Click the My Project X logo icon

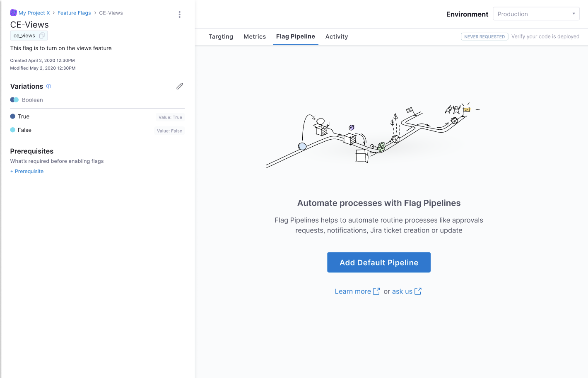pyautogui.click(x=13, y=13)
